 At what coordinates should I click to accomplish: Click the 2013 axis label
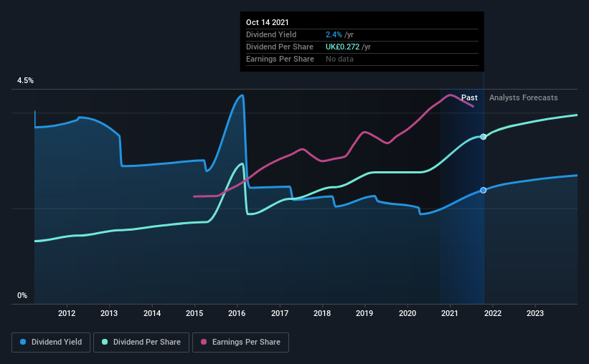tap(109, 313)
